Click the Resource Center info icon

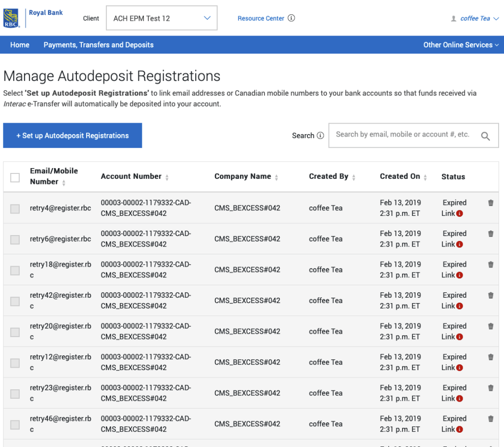tap(291, 18)
